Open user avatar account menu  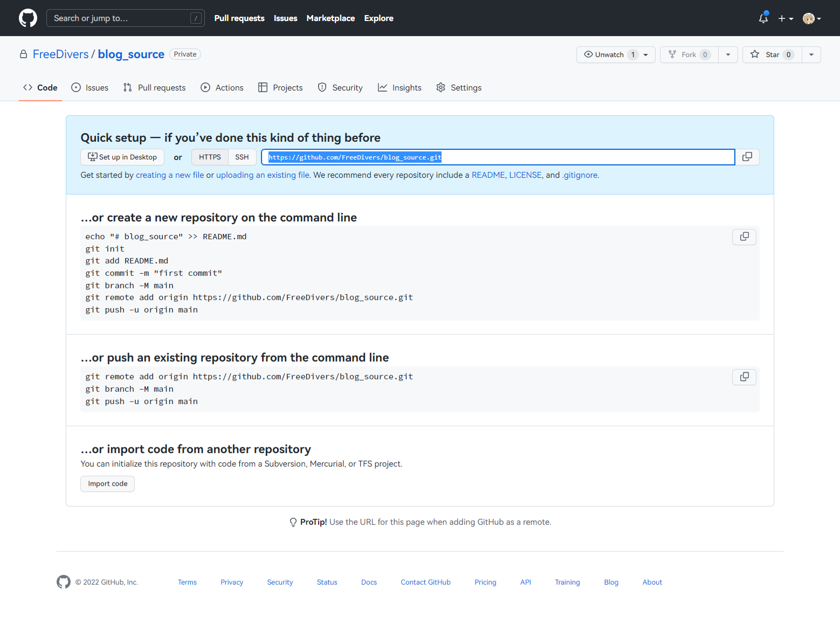click(811, 18)
